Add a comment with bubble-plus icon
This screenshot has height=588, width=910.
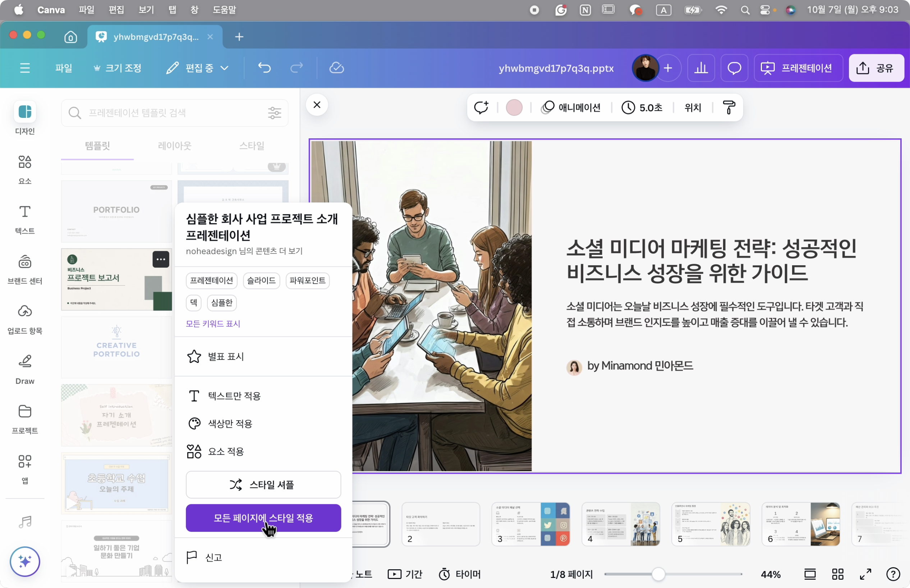(481, 107)
